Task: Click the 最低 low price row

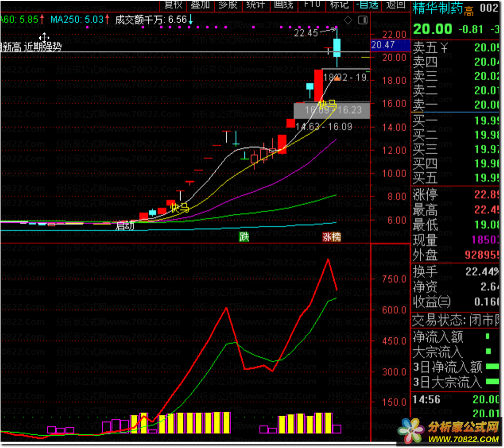Action: (x=456, y=225)
